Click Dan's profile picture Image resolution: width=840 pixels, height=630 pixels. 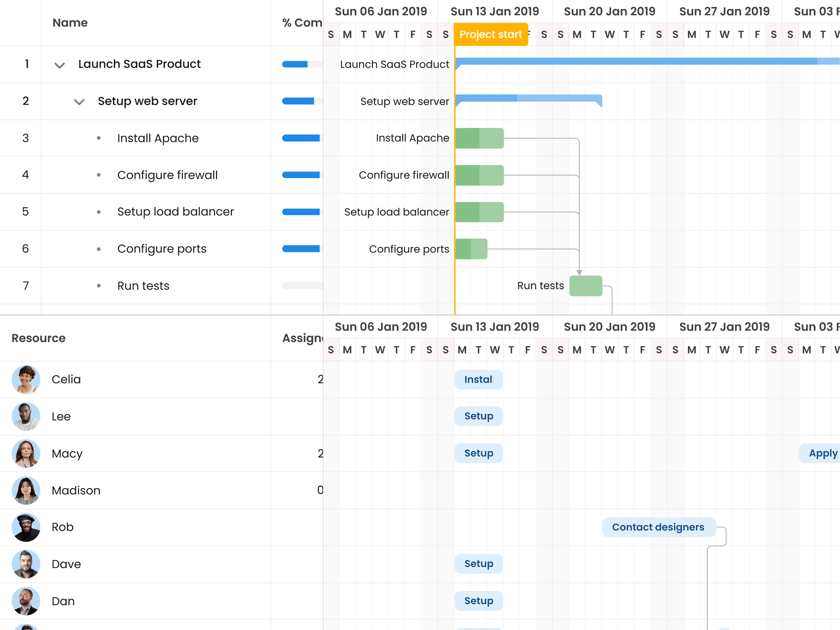point(25,601)
